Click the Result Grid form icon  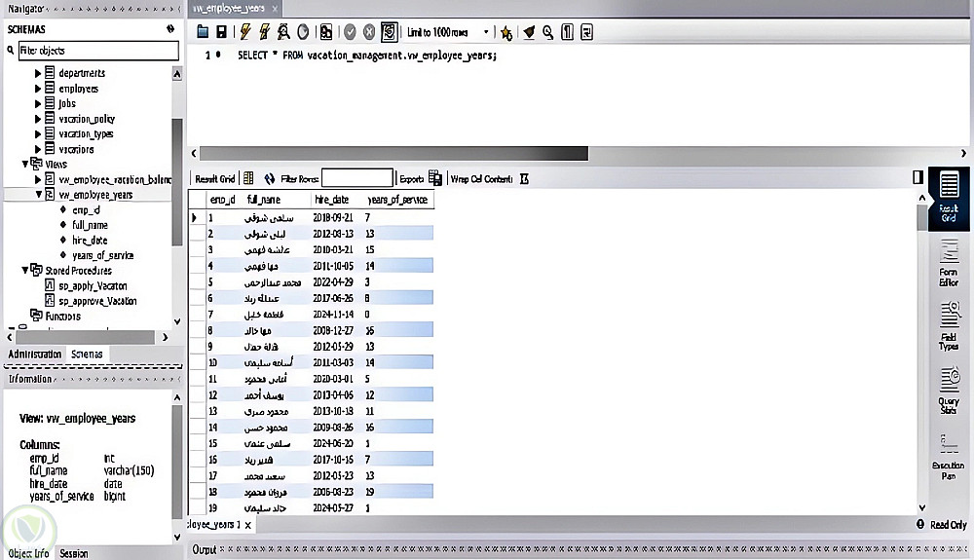coord(247,179)
